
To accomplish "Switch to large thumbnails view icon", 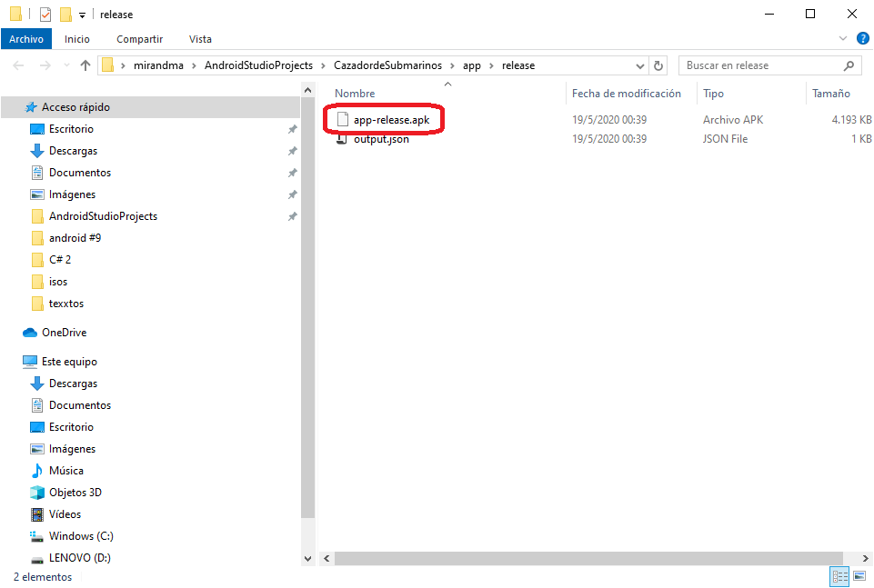I will 859,577.
